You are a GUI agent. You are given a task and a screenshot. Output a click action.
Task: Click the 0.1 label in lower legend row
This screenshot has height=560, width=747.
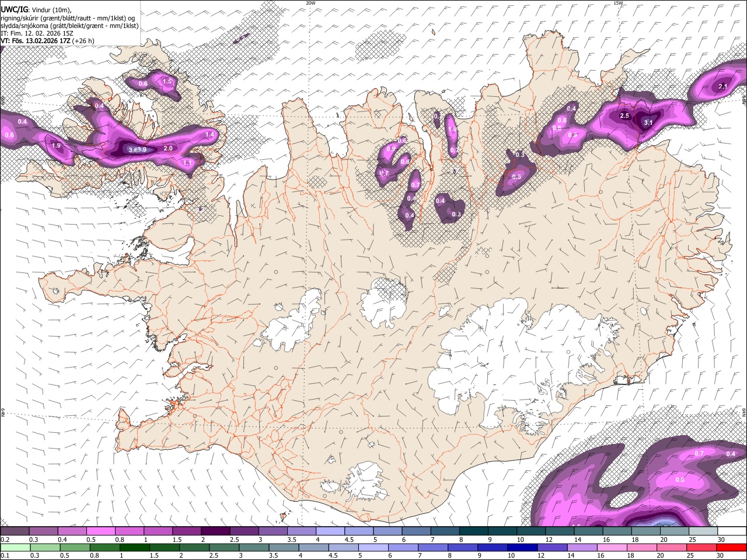[5, 555]
